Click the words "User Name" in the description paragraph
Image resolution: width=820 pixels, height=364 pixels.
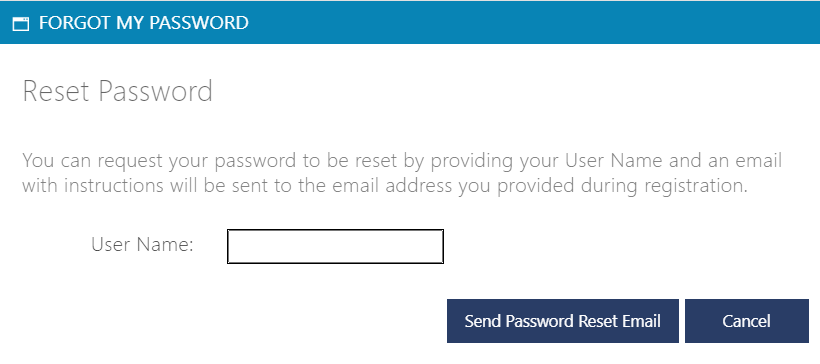pos(614,160)
